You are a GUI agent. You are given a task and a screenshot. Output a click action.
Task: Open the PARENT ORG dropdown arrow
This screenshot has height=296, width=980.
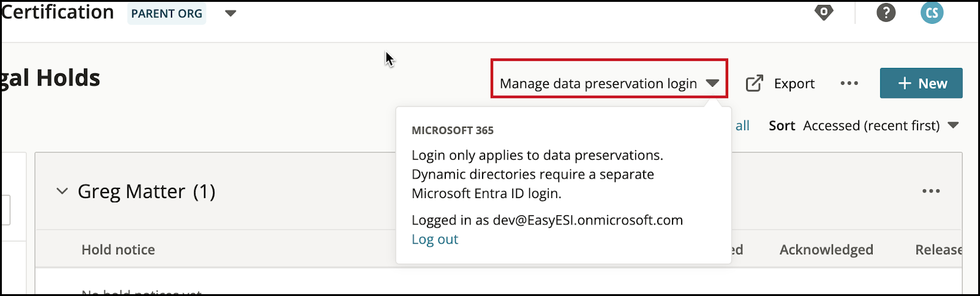tap(230, 13)
